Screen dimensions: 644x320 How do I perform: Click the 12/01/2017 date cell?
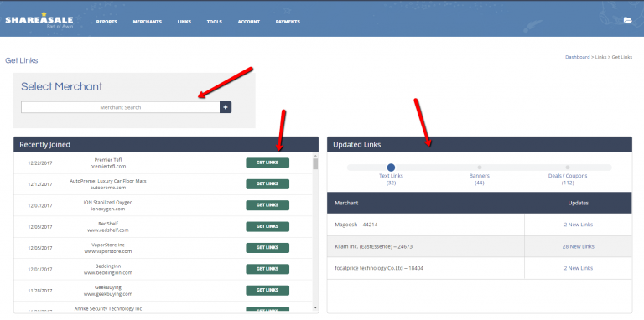point(40,270)
